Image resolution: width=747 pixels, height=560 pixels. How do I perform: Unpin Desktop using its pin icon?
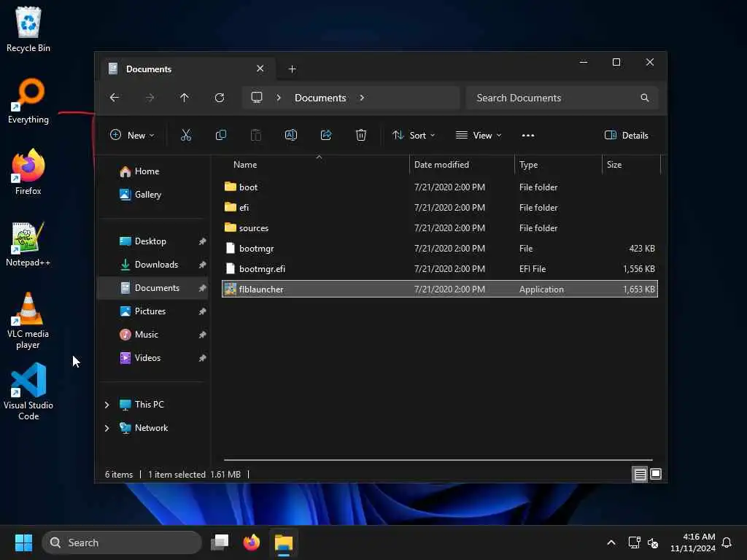click(x=202, y=241)
